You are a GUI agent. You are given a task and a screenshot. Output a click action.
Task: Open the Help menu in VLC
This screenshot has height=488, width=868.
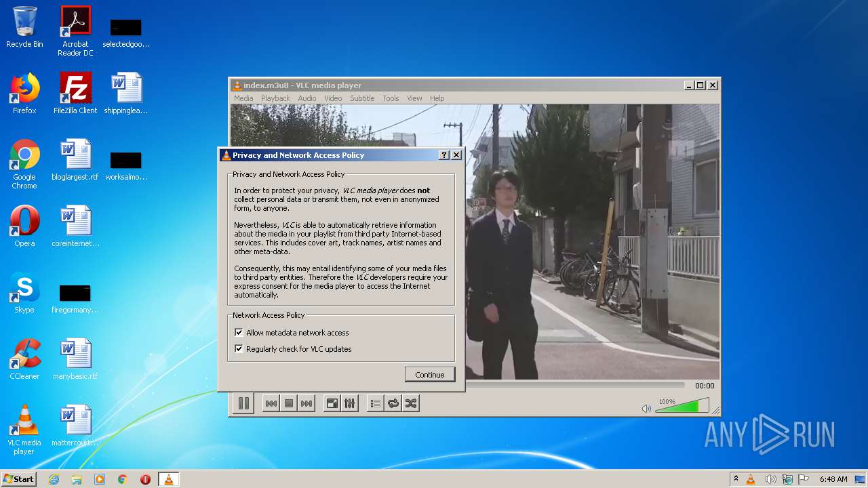pos(437,98)
